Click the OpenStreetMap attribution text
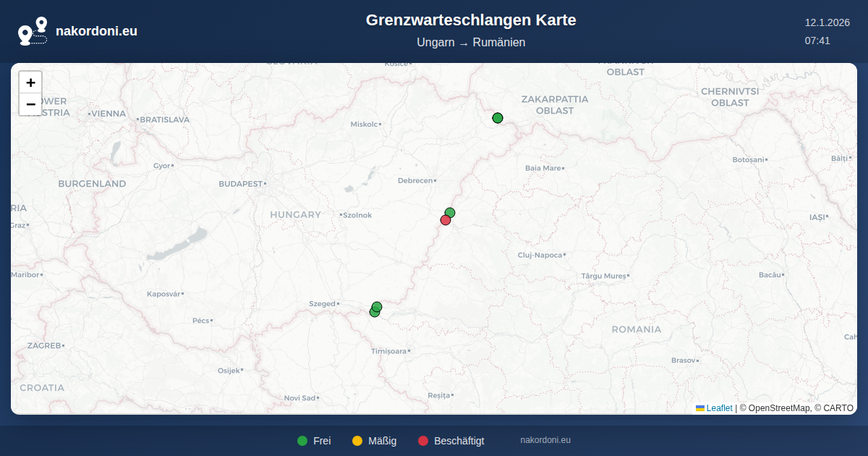 [779, 408]
